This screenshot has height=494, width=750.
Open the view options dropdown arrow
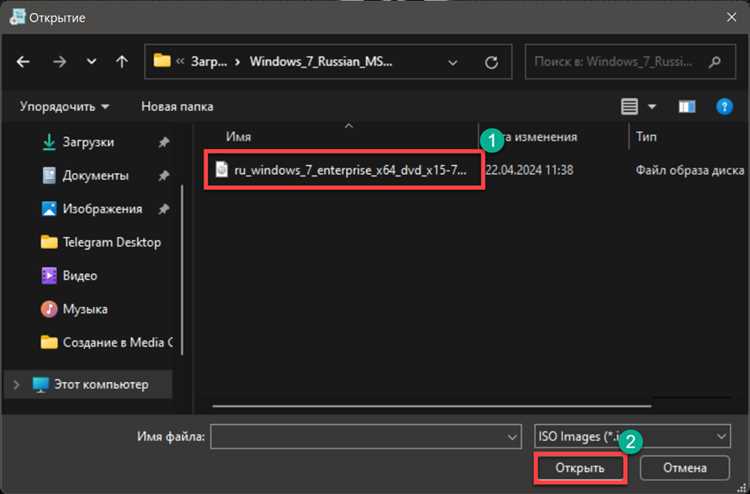(x=651, y=107)
